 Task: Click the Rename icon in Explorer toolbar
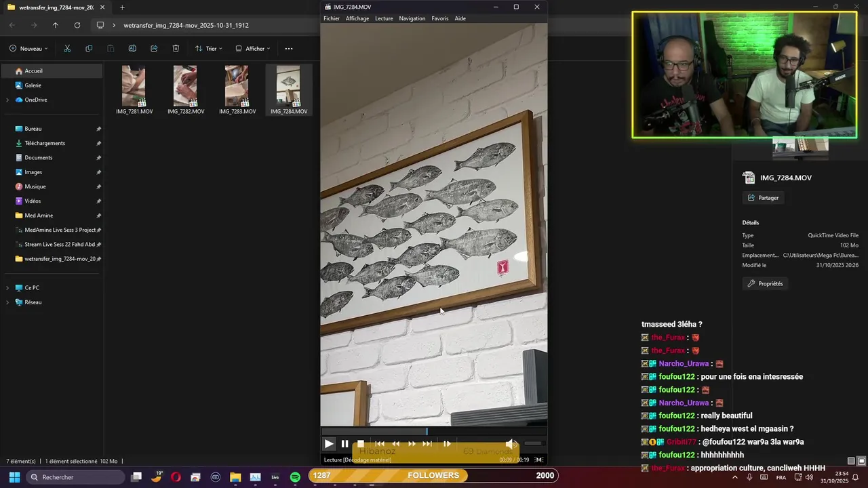pos(132,49)
